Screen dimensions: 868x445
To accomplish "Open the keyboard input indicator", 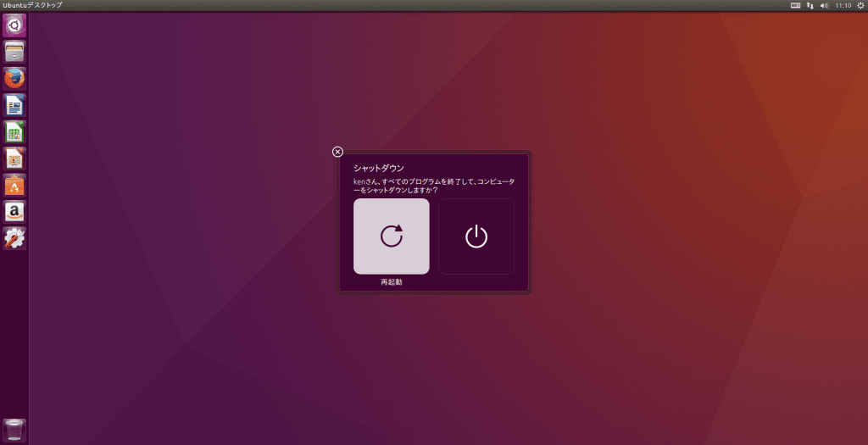I will point(795,5).
